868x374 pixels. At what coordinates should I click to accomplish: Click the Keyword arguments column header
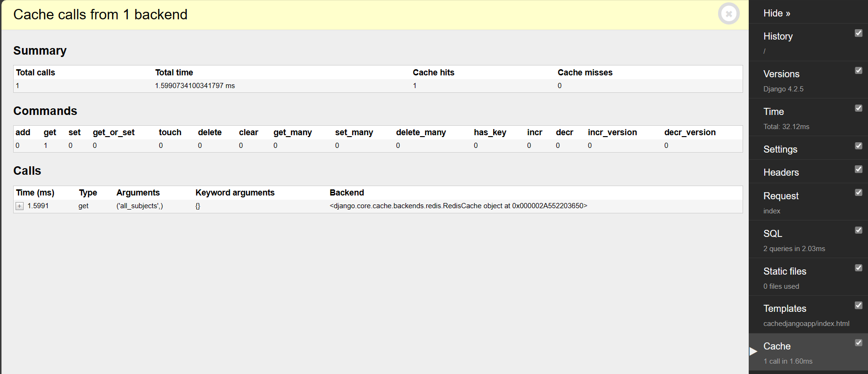pyautogui.click(x=235, y=193)
